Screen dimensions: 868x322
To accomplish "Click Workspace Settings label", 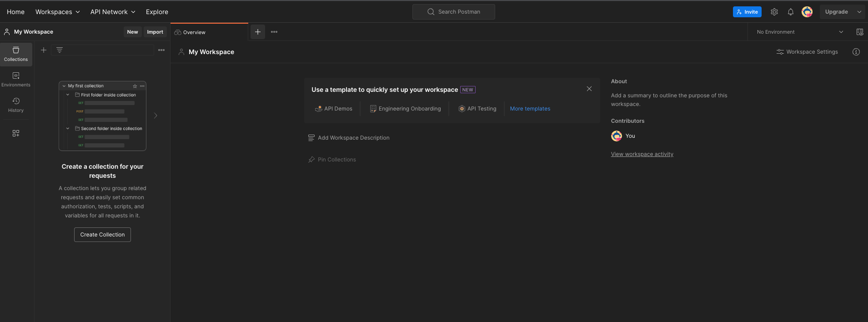I will pos(812,52).
